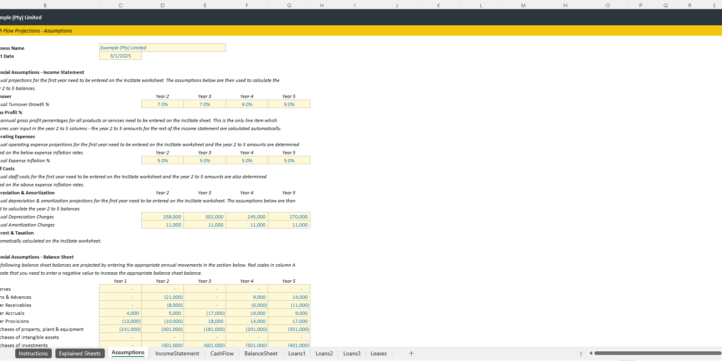722x361 pixels.
Task: Select Year 2 Amortization Charges cell
Action: [x=163, y=225]
